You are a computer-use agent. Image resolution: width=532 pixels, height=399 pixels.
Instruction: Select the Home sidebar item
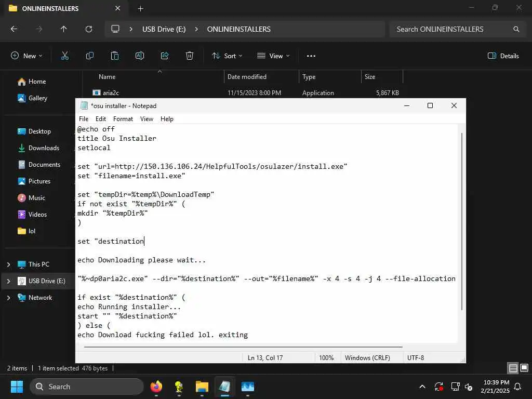point(37,82)
